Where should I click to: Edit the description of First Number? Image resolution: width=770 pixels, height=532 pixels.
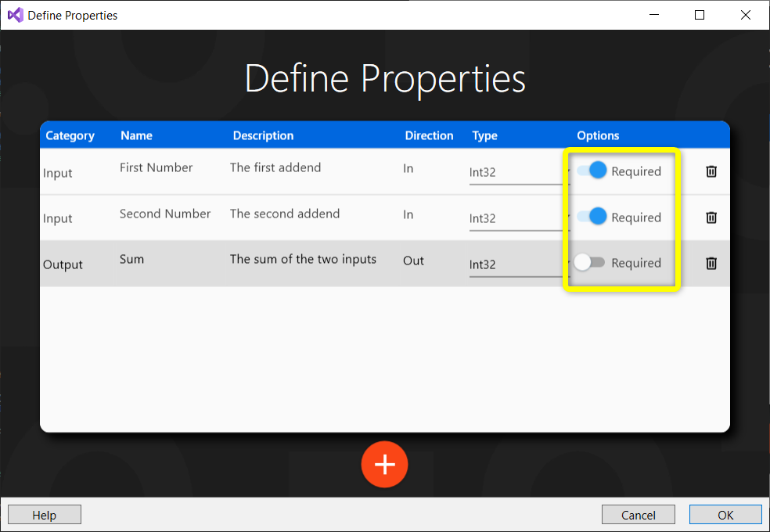(x=277, y=167)
